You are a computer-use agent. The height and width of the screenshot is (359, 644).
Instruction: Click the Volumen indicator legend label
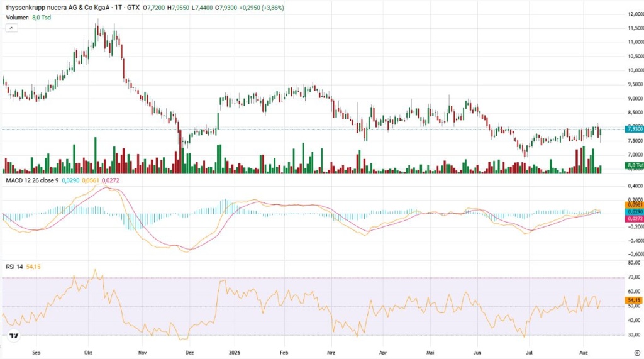click(17, 18)
